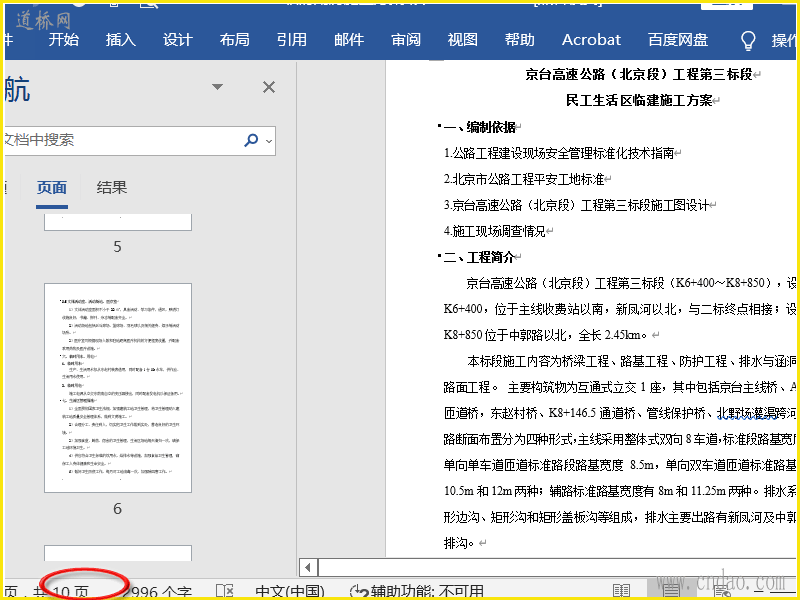Open the 引用 ribbon tab
800x600 pixels.
tap(292, 40)
